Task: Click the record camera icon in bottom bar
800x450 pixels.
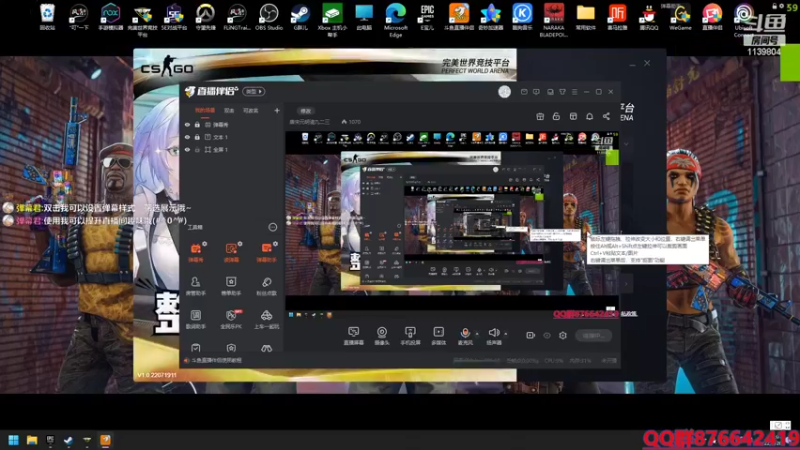Action: click(x=531, y=335)
